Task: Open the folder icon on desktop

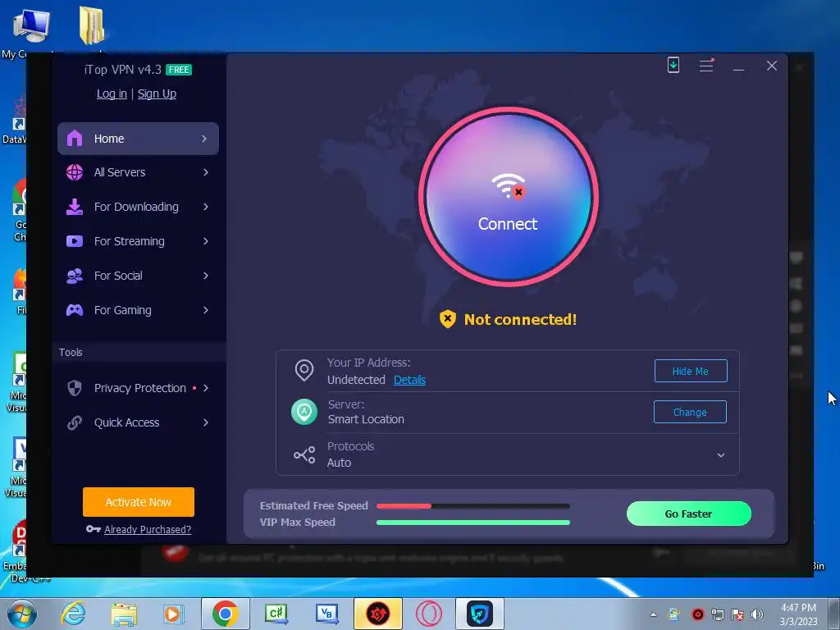Action: pos(92,25)
